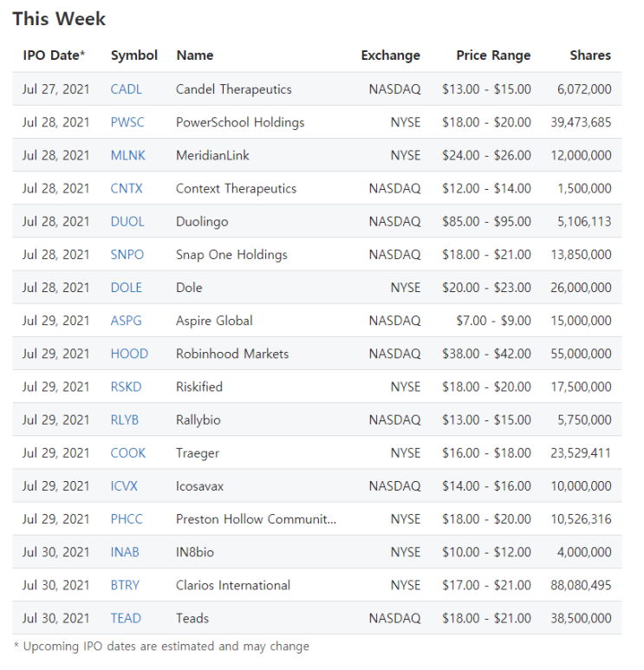Screen dimensions: 644x670
Task: Click the DUOL symbol link
Action: tap(127, 221)
